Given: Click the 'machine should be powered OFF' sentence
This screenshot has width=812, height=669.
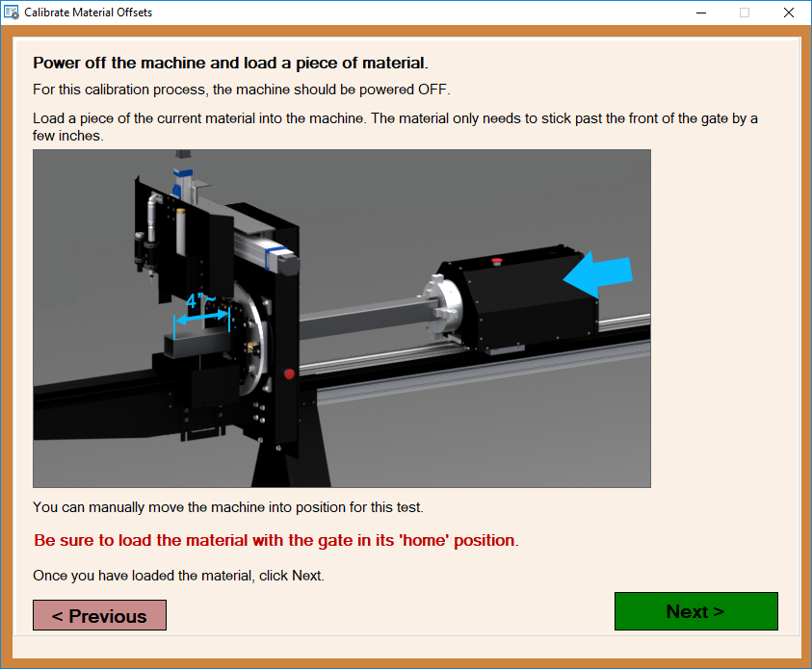Looking at the screenshot, I should [x=241, y=90].
